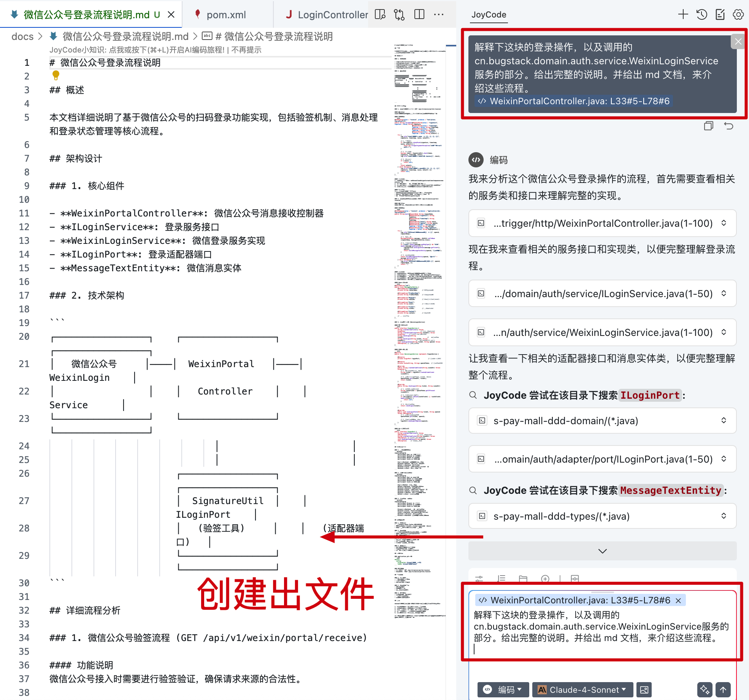Click the image upload icon
Screen dimensions: 749x700
click(644, 689)
